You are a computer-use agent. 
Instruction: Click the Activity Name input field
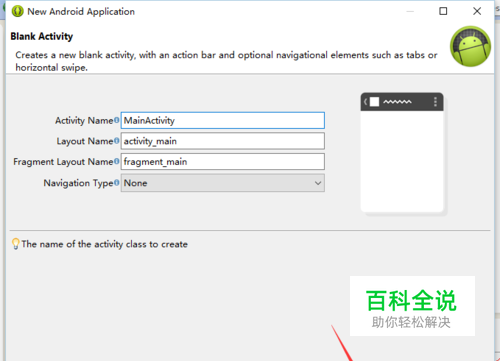point(223,120)
